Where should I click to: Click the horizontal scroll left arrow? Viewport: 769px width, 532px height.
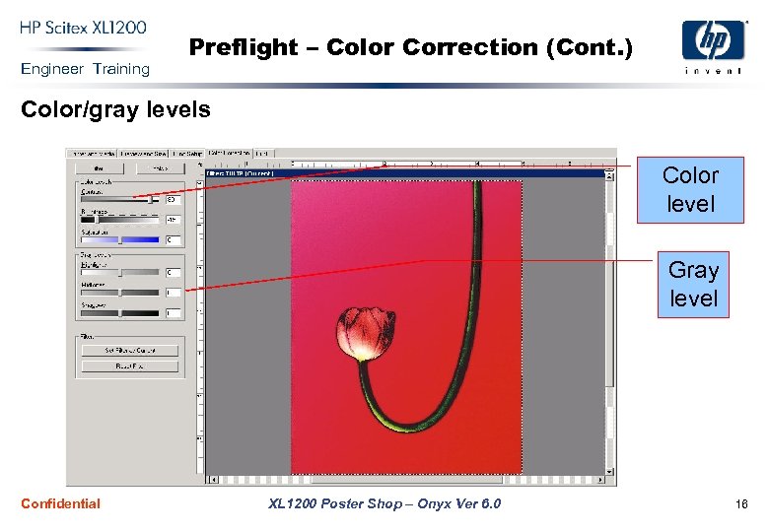pos(212,480)
